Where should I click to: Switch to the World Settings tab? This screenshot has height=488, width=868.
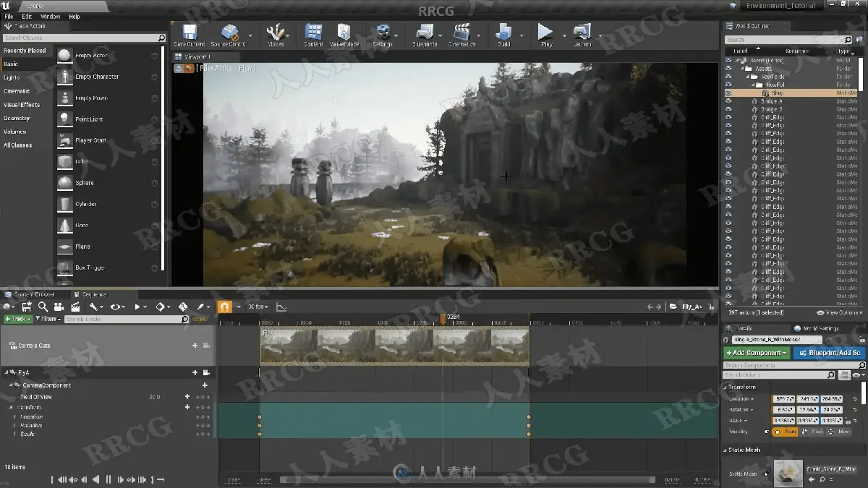pos(820,328)
